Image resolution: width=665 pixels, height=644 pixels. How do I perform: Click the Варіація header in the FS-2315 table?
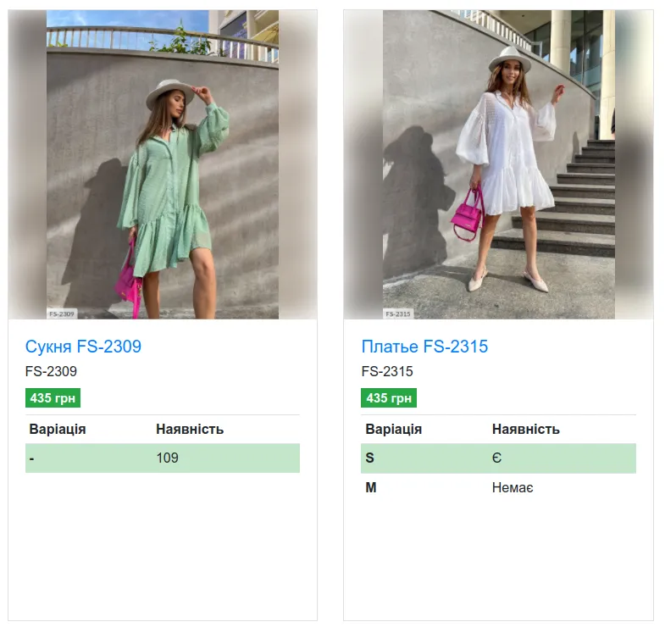pyautogui.click(x=394, y=430)
